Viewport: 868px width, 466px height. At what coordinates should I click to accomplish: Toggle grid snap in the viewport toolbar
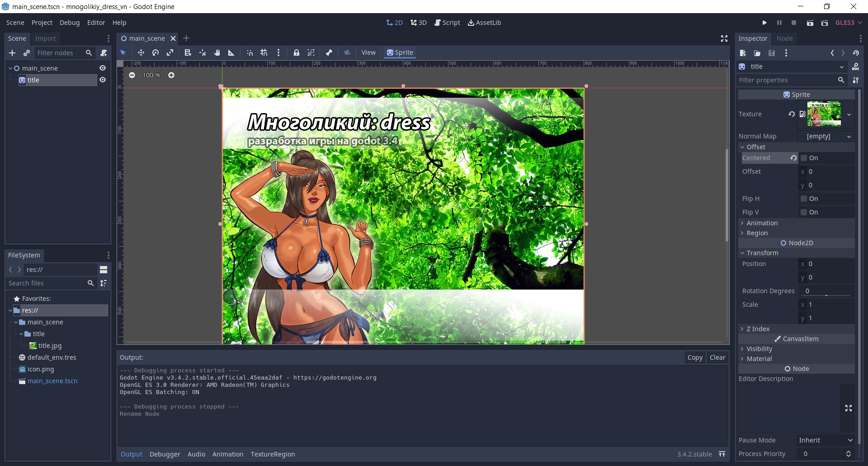point(264,52)
